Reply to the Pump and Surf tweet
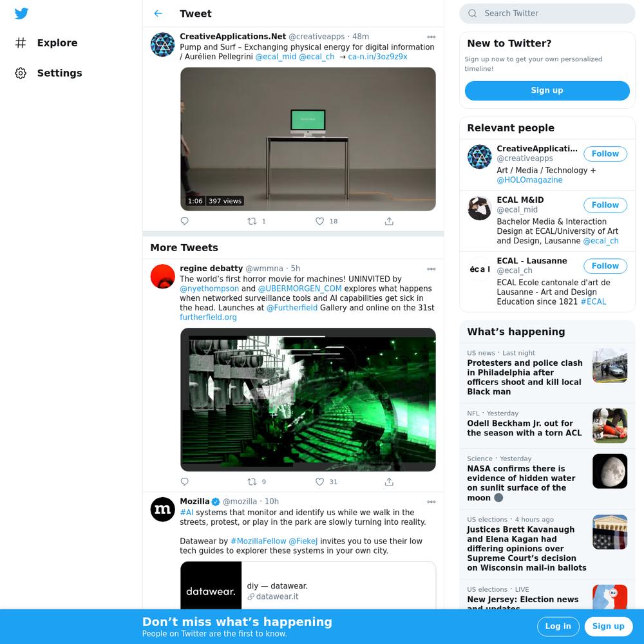 click(x=185, y=221)
